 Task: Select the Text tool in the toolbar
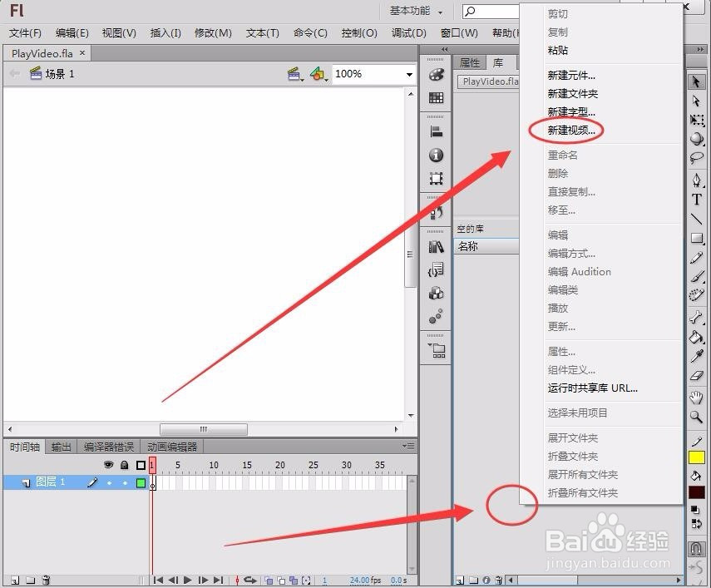pyautogui.click(x=697, y=199)
